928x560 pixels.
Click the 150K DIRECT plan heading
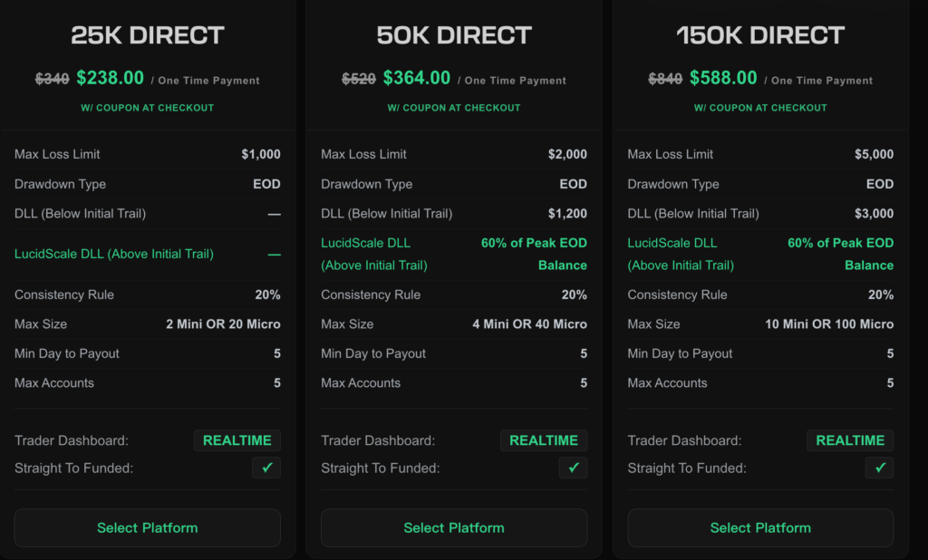click(760, 35)
